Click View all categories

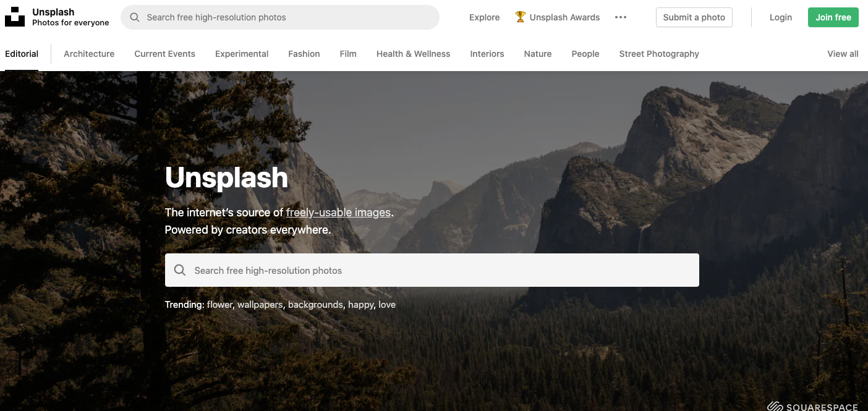[843, 54]
